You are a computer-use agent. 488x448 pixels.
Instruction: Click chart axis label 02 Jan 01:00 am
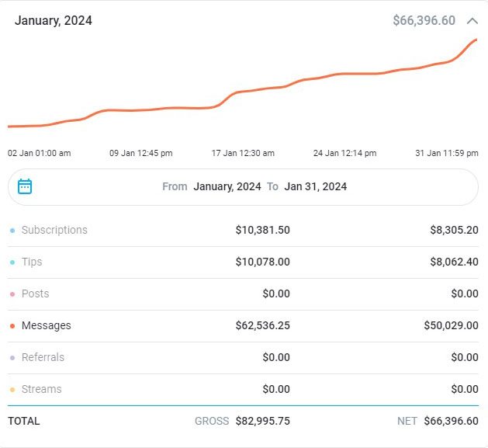coord(40,153)
